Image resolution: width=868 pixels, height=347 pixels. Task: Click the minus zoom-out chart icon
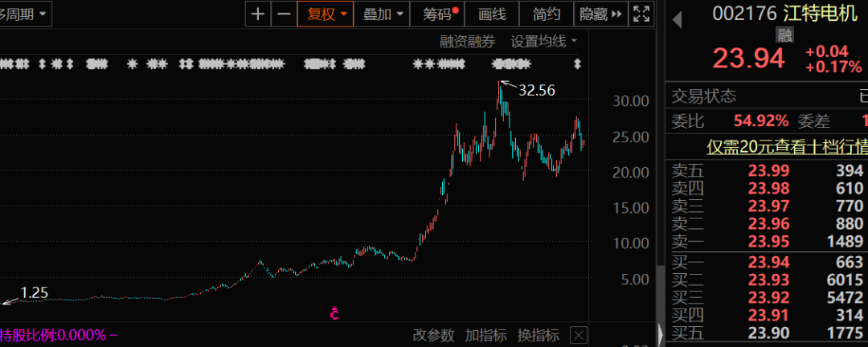click(284, 14)
